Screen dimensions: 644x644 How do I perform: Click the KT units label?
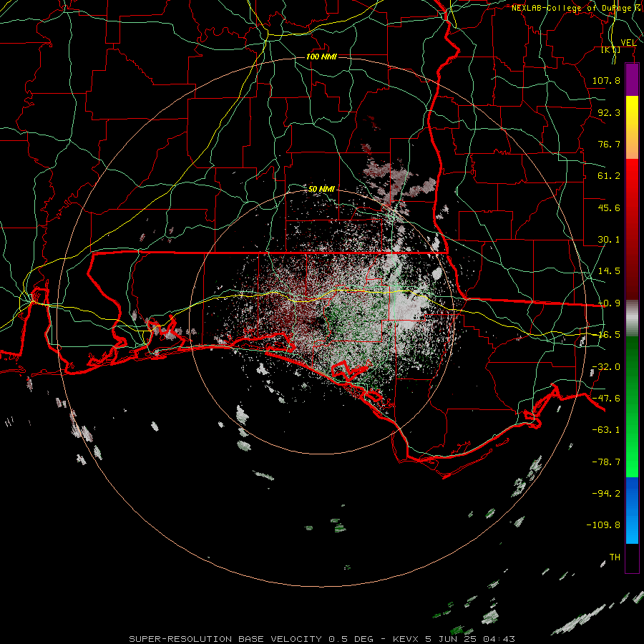(x=611, y=49)
